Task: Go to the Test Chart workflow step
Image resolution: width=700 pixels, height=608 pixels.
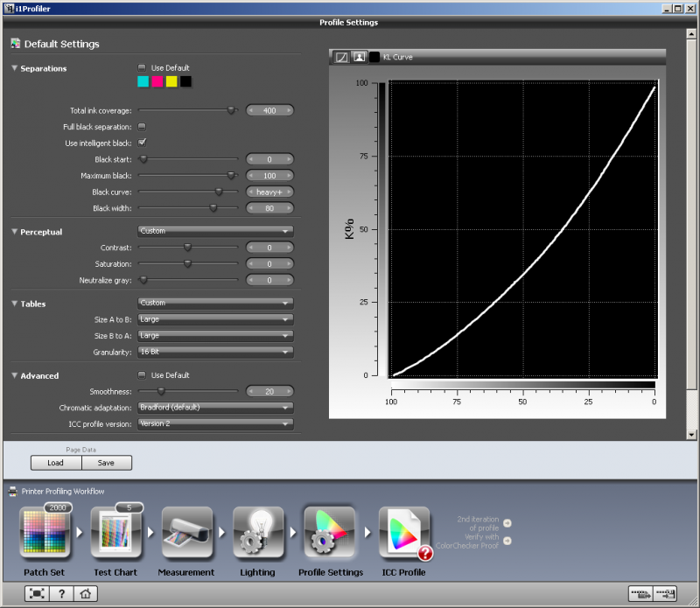Action: (116, 534)
